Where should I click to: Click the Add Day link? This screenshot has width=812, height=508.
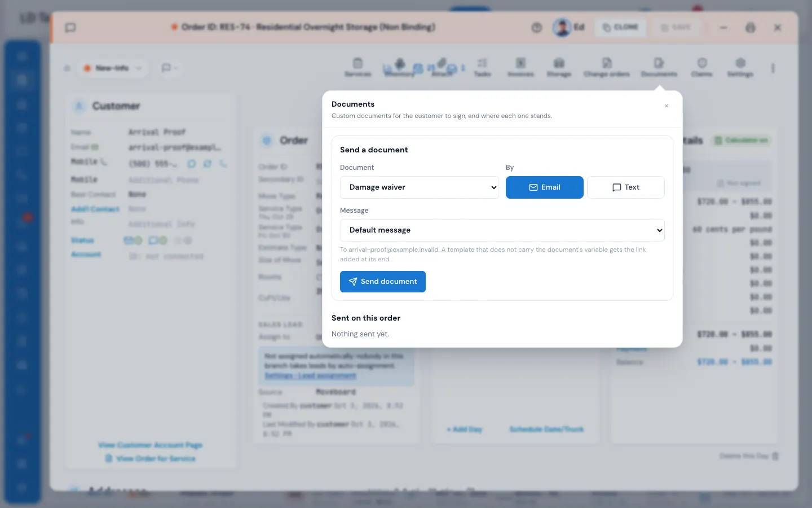pyautogui.click(x=465, y=430)
